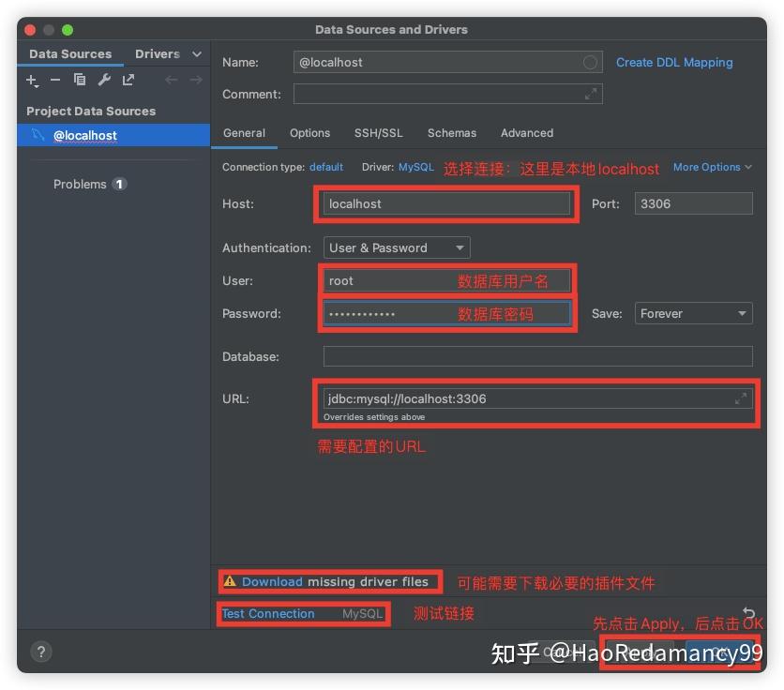The image size is (784, 690).
Task: Select the General tab
Action: pos(244,133)
